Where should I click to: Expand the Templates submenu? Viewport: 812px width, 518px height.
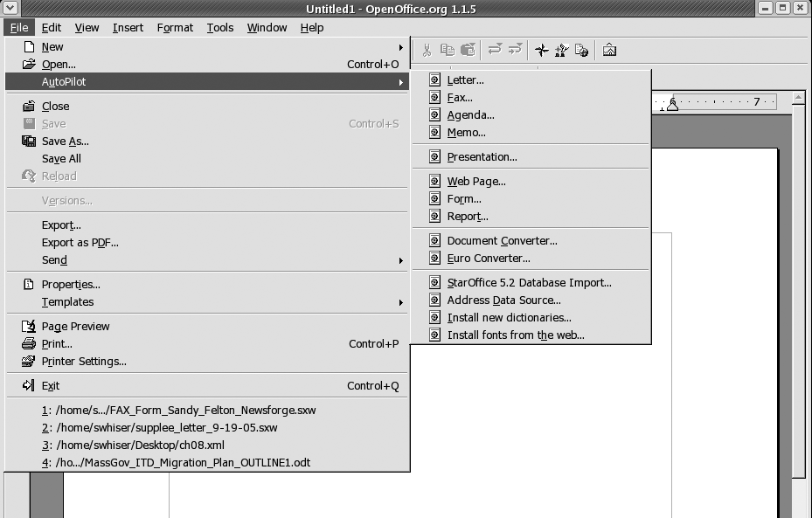click(x=207, y=302)
